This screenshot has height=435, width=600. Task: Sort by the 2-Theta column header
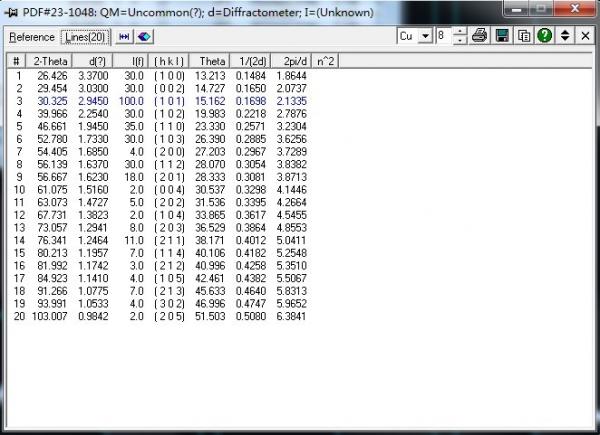(49, 61)
